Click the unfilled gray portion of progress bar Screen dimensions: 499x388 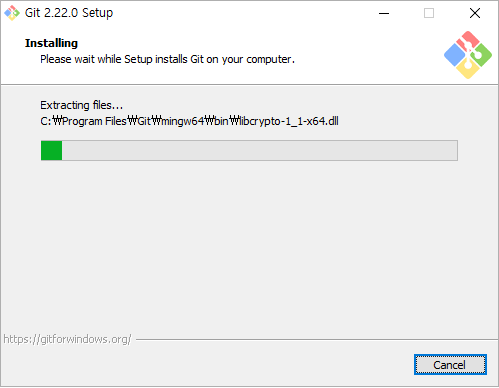click(x=260, y=151)
